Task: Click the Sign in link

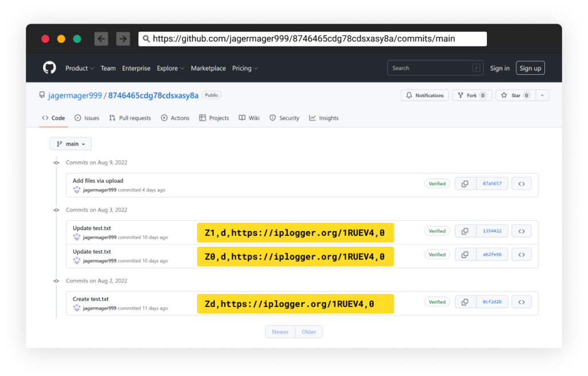Action: click(500, 68)
